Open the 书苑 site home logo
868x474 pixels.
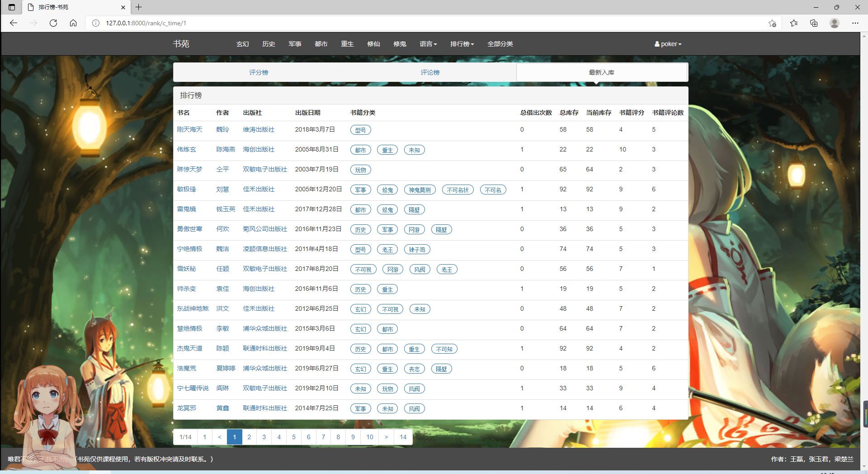coord(181,44)
